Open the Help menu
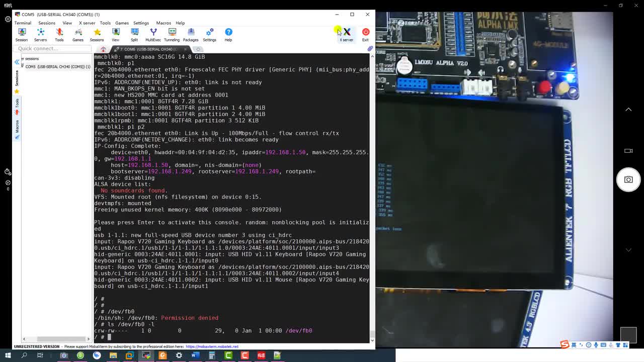The height and width of the screenshot is (362, 644). [x=180, y=23]
